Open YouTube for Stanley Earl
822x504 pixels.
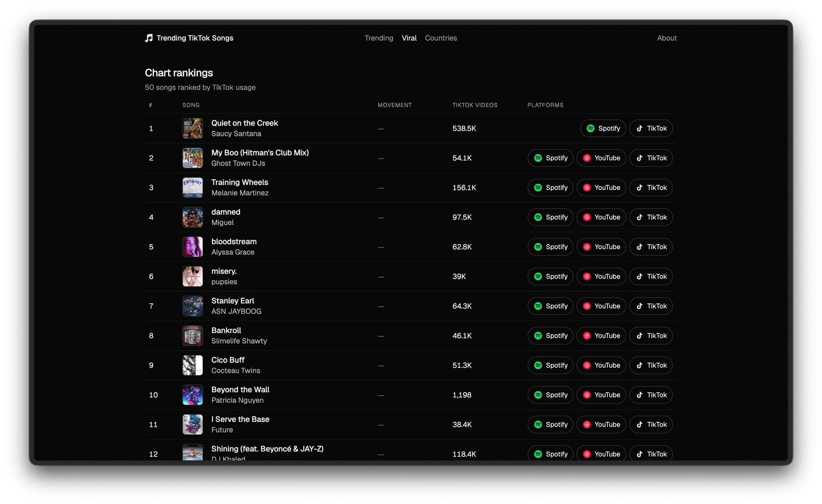[601, 306]
